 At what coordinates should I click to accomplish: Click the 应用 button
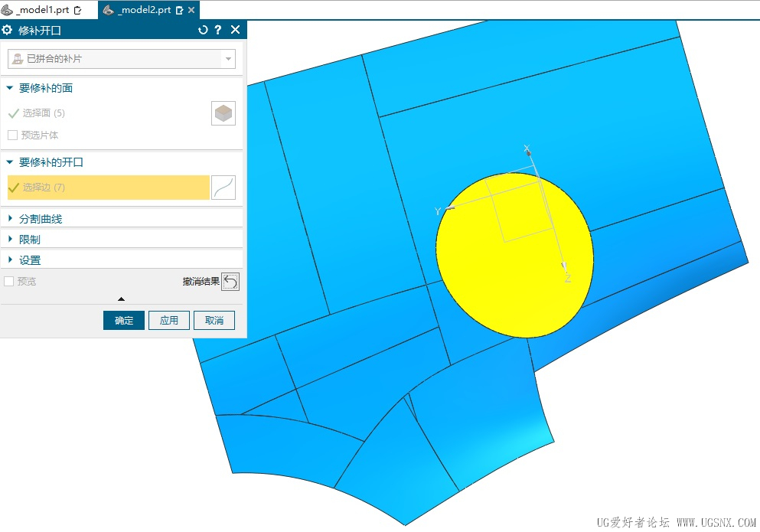[x=168, y=321]
